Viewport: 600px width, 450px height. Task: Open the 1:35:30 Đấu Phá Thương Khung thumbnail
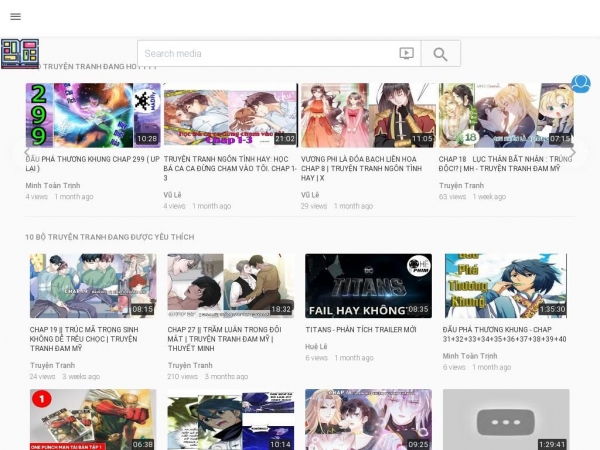pyautogui.click(x=506, y=285)
